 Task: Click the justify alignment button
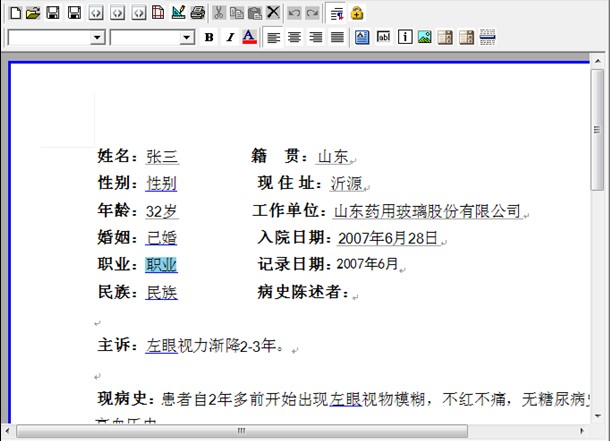click(337, 37)
